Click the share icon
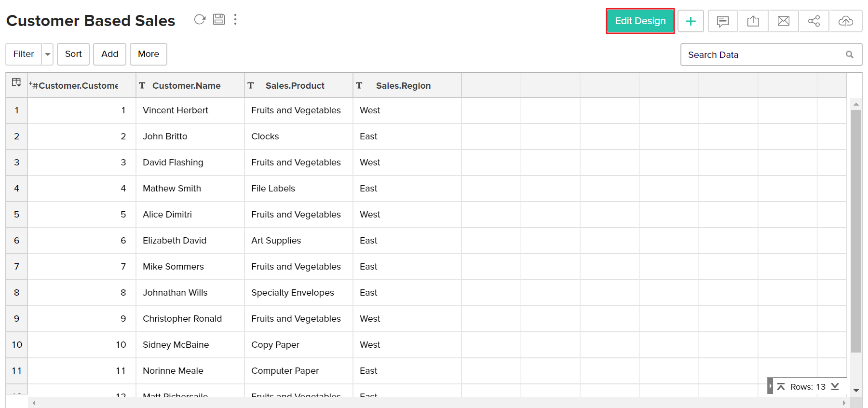The width and height of the screenshot is (868, 408). pos(814,21)
